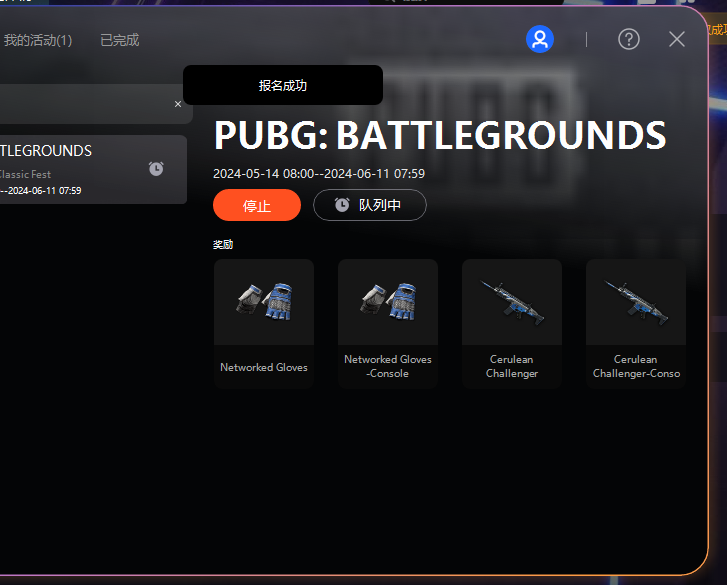Select the Networked Gloves reward thumbnail
This screenshot has height=585, width=727.
264,302
